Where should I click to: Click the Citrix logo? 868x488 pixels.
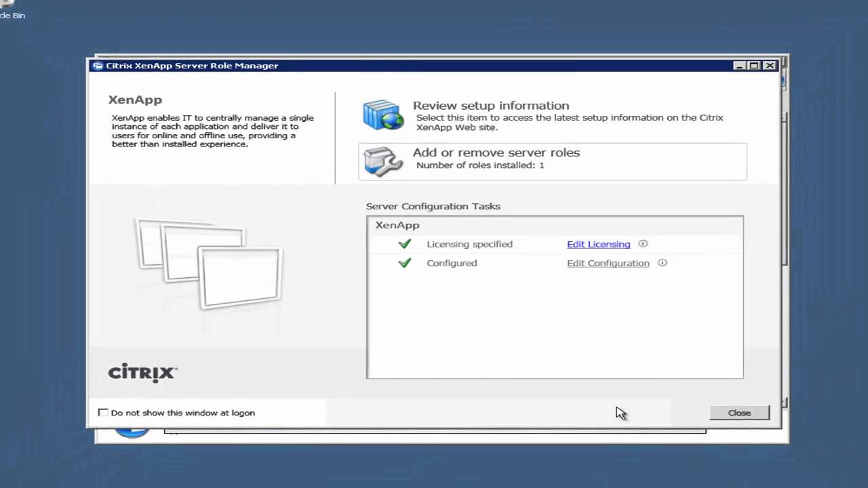142,373
